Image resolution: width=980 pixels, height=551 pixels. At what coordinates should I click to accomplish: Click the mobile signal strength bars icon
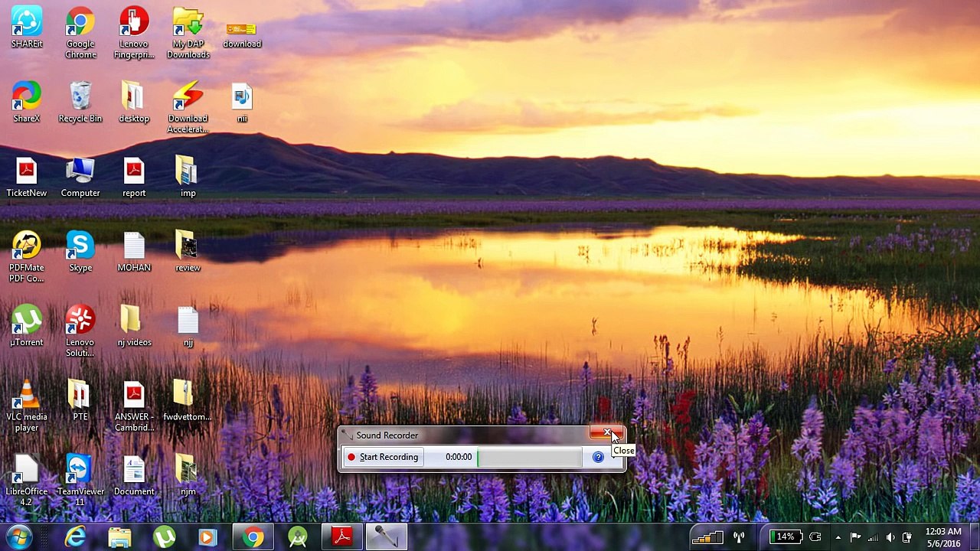[707, 537]
